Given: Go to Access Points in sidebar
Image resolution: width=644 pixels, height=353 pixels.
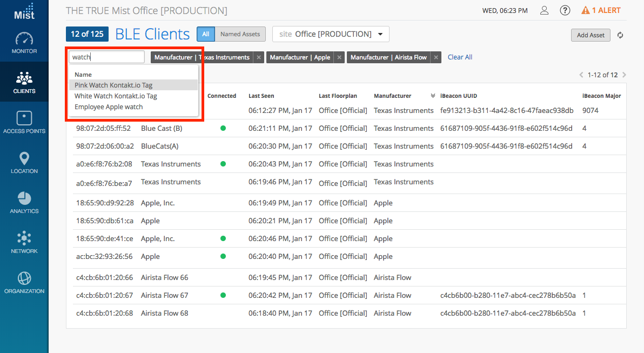Looking at the screenshot, I should tap(24, 123).
